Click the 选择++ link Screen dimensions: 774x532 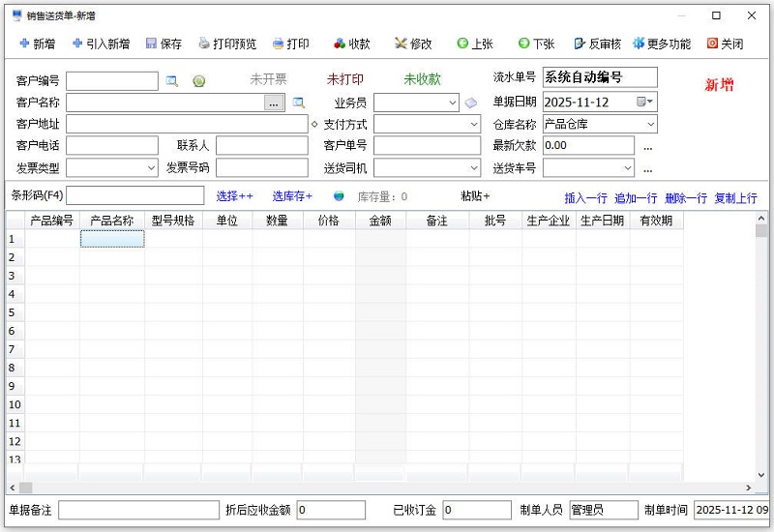pyautogui.click(x=235, y=196)
